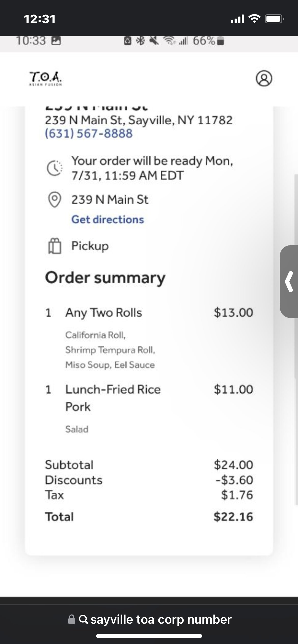Open the user account profile icon

click(x=264, y=78)
